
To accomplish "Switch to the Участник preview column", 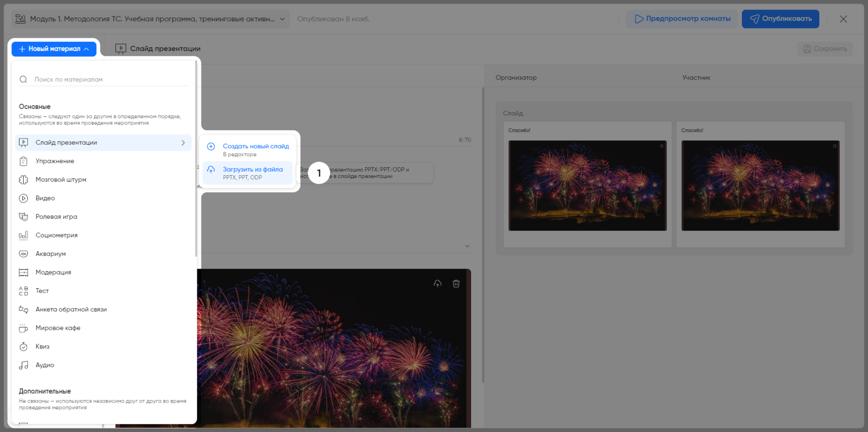I will pos(696,78).
